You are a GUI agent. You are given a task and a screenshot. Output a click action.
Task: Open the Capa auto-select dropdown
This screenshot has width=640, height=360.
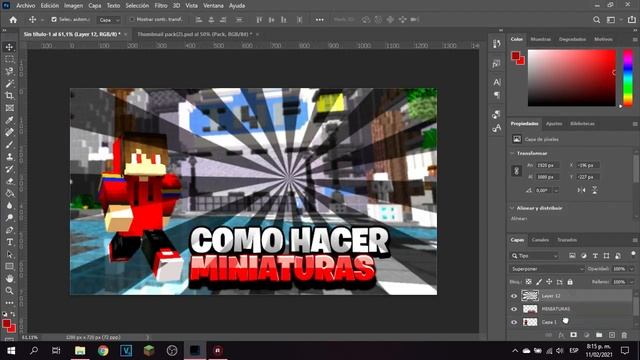[x=109, y=20]
